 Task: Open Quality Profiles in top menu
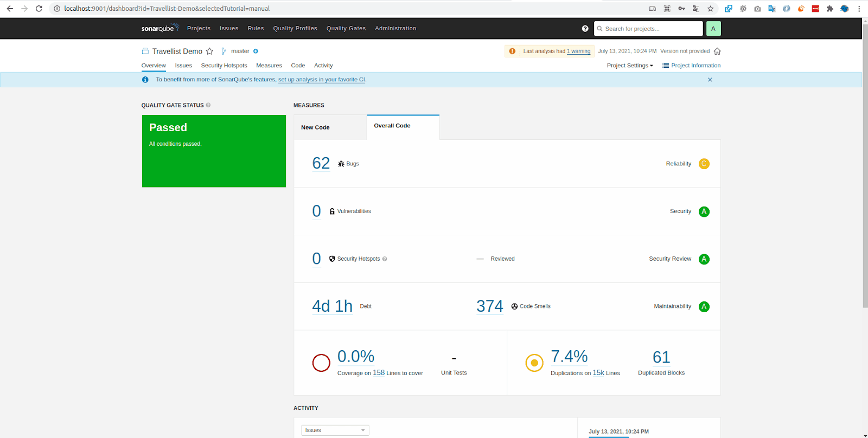pos(295,29)
